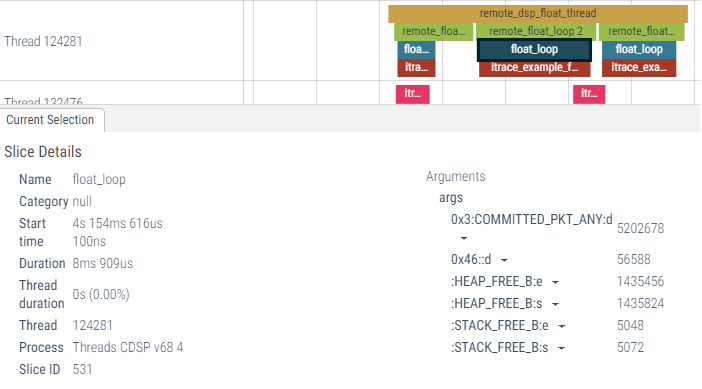Image resolution: width=702 pixels, height=389 pixels.
Task: Click the Thread duration value 0s (0.00%)
Action: (101, 295)
